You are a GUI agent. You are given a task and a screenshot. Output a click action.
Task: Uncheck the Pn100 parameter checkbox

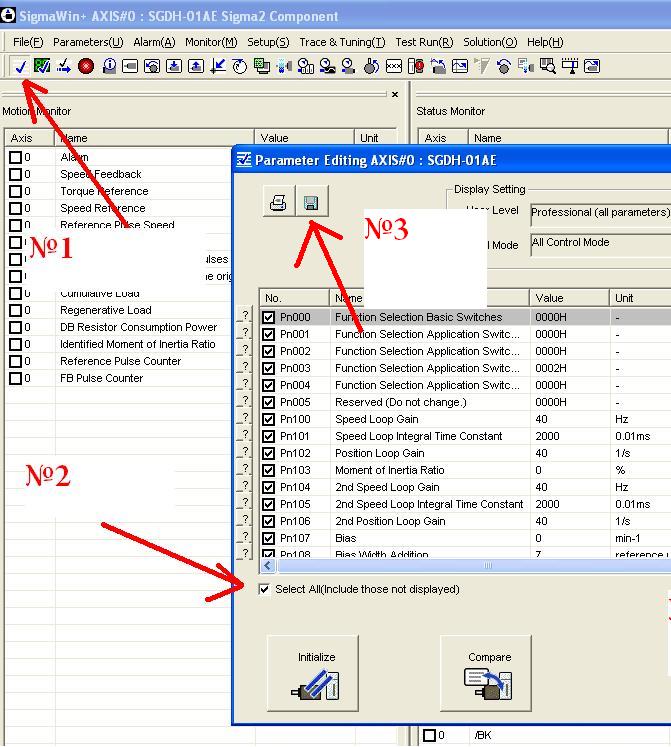pyautogui.click(x=269, y=419)
